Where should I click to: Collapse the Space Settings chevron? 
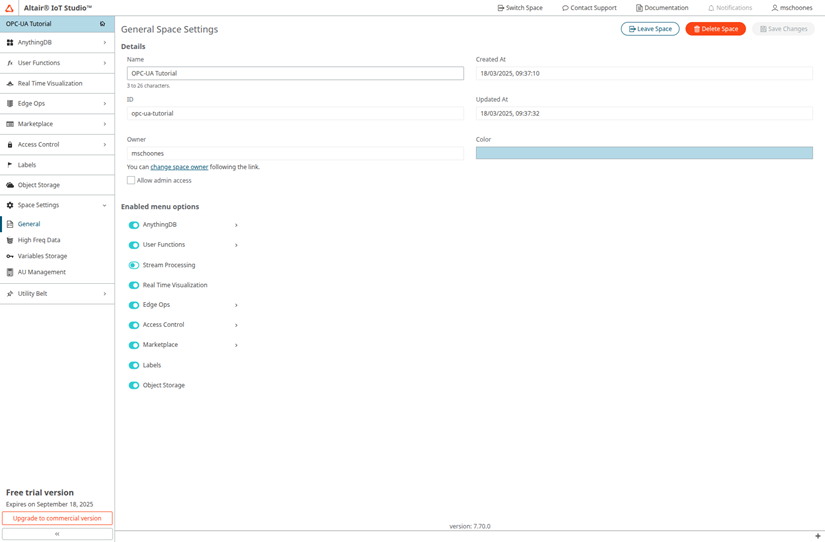[x=105, y=205]
